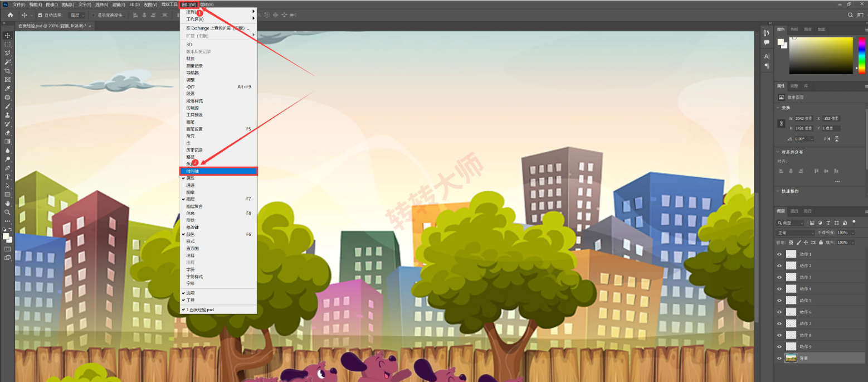The image size is (868, 382).
Task: Click the Home icon in the options bar
Action: 10,15
